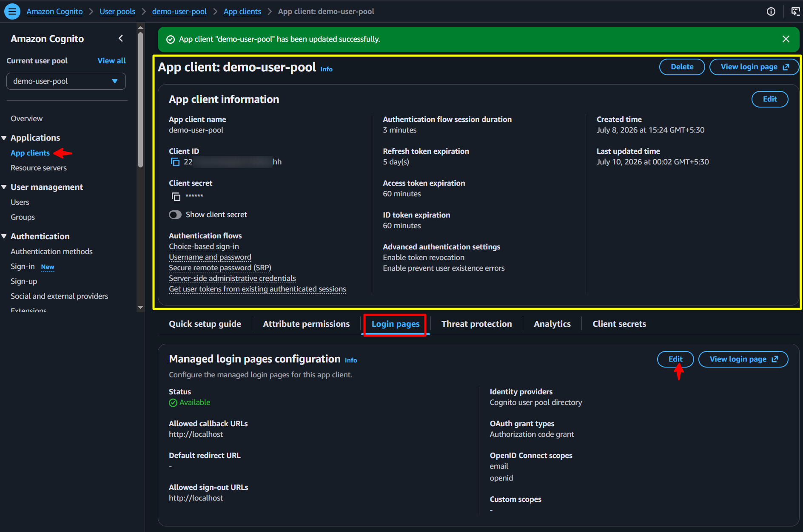Open the current user pool dropdown
The image size is (803, 532).
(x=66, y=81)
